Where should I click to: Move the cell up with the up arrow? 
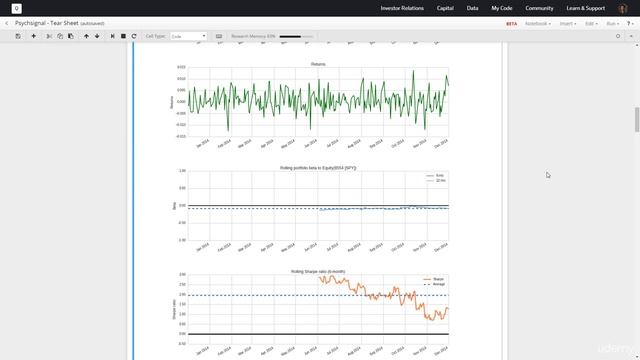click(86, 36)
